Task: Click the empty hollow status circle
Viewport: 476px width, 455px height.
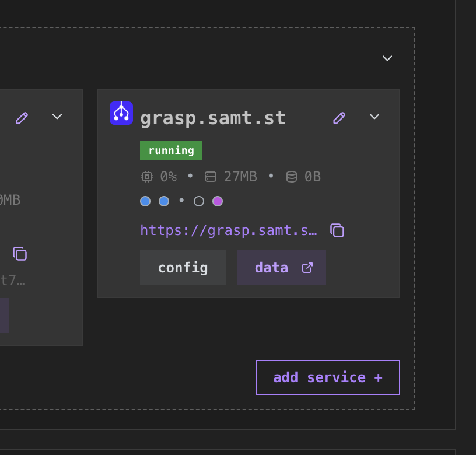Action: click(x=199, y=201)
